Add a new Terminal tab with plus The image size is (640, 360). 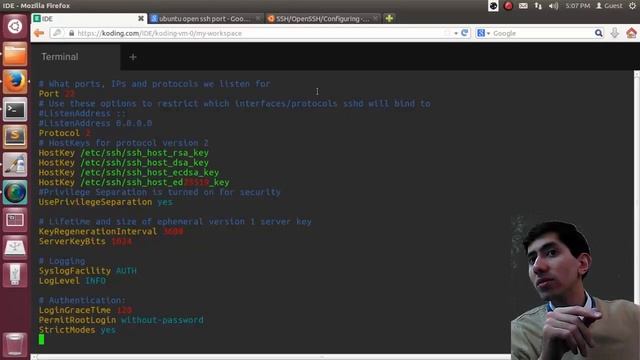point(133,57)
